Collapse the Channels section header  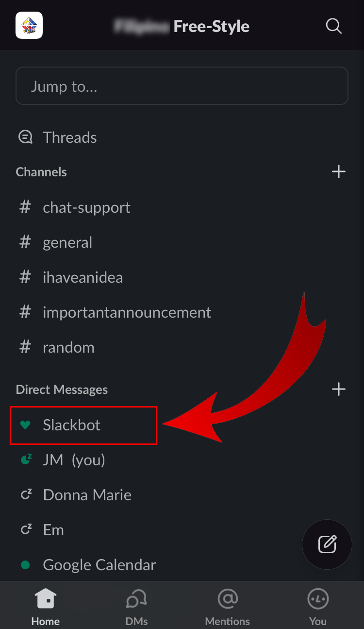pos(41,172)
